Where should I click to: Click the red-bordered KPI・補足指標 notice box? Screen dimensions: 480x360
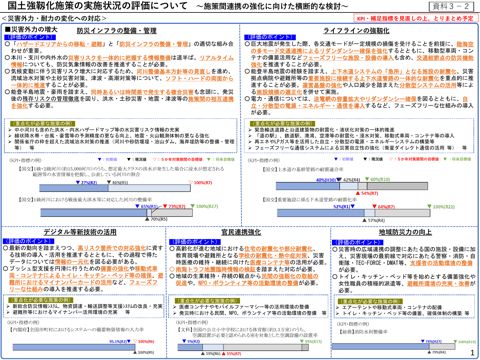(x=415, y=18)
